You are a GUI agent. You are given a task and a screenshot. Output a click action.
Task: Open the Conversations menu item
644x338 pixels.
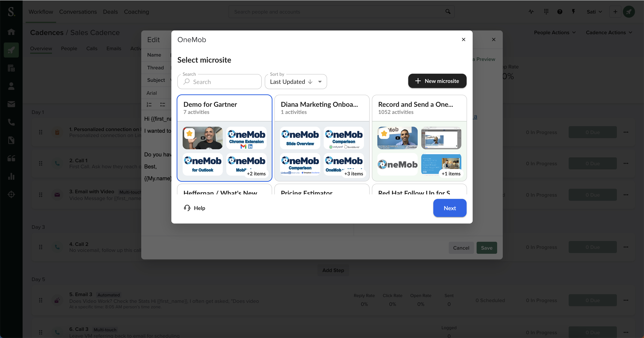[78, 12]
